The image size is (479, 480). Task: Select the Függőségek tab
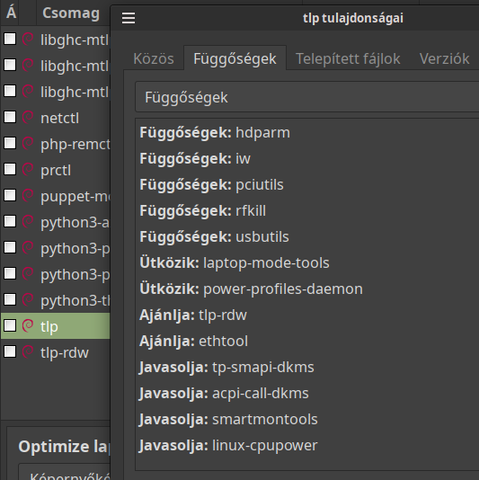pyautogui.click(x=235, y=59)
